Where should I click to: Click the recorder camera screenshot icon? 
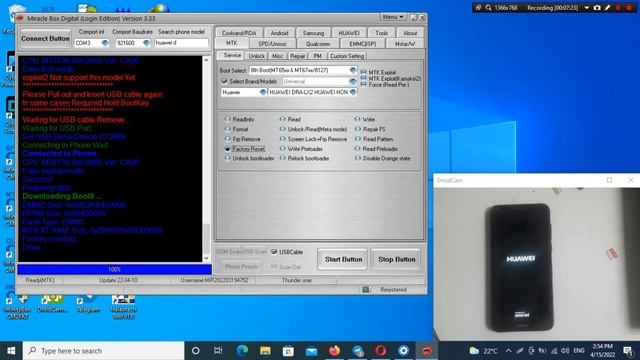pos(597,8)
